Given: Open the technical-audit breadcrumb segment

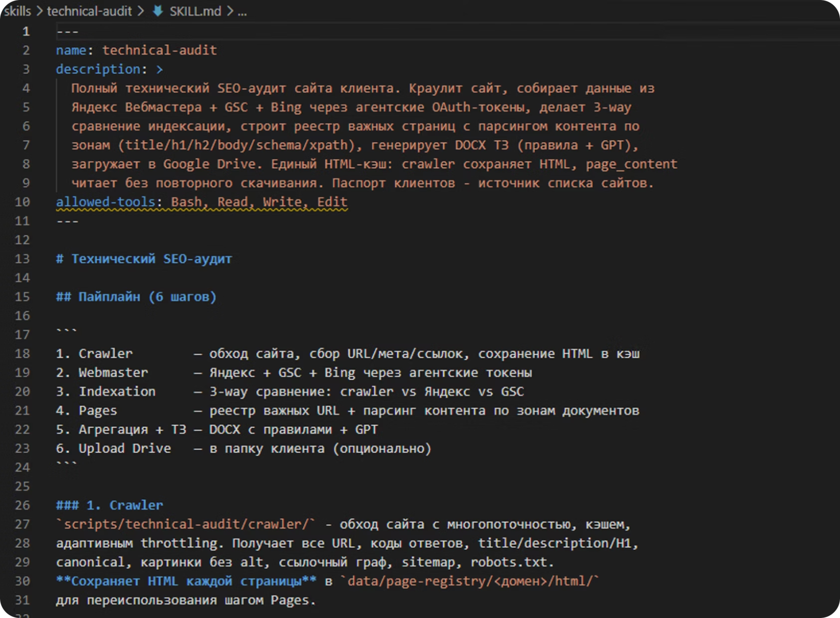Looking at the screenshot, I should pos(89,11).
